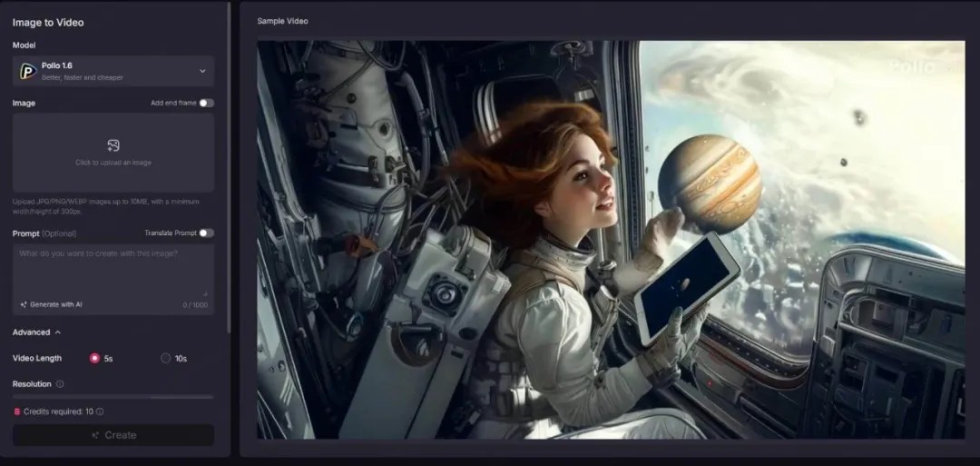Turn on the Translate Prompt toggle
The width and height of the screenshot is (980, 466).
206,233
